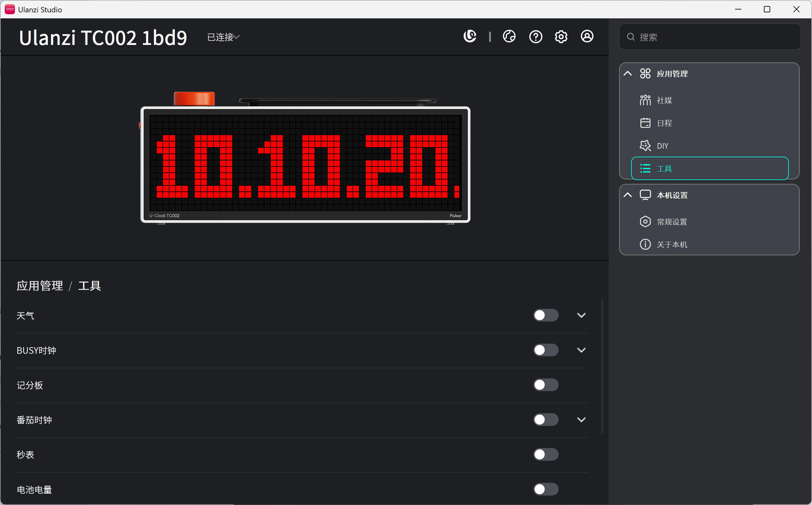The height and width of the screenshot is (505, 812).
Task: Click the orange button on clock image
Action: tap(194, 98)
